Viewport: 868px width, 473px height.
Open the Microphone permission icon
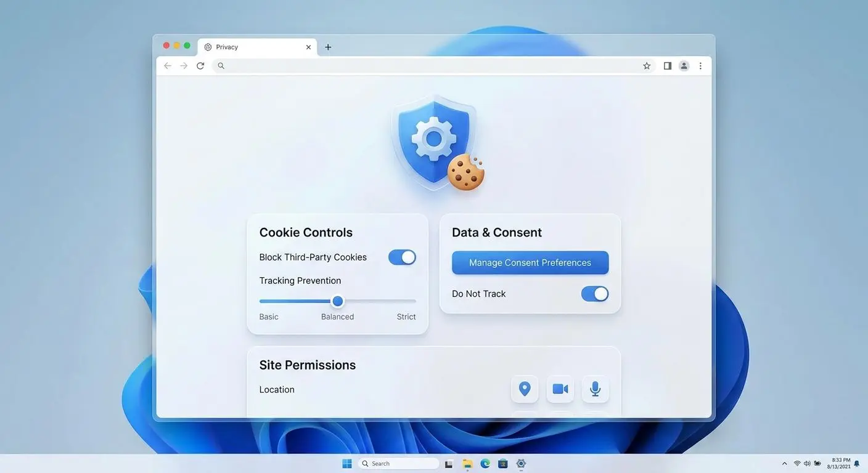(596, 389)
